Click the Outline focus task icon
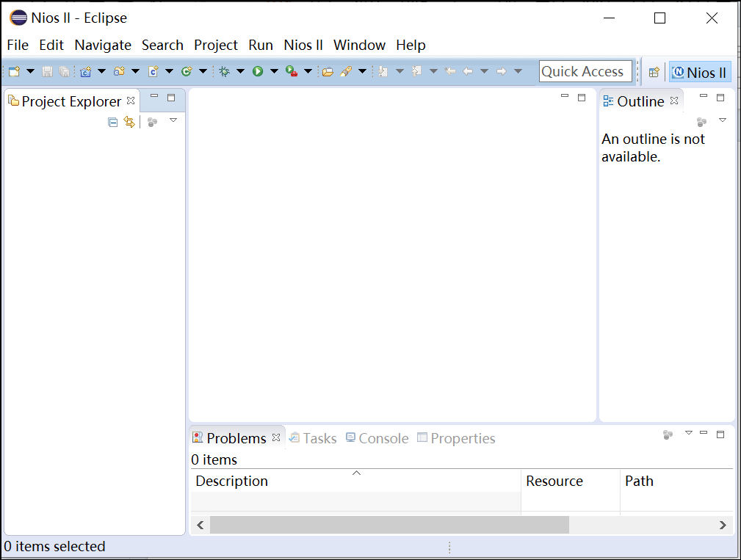Viewport: 741px width, 560px height. (702, 123)
